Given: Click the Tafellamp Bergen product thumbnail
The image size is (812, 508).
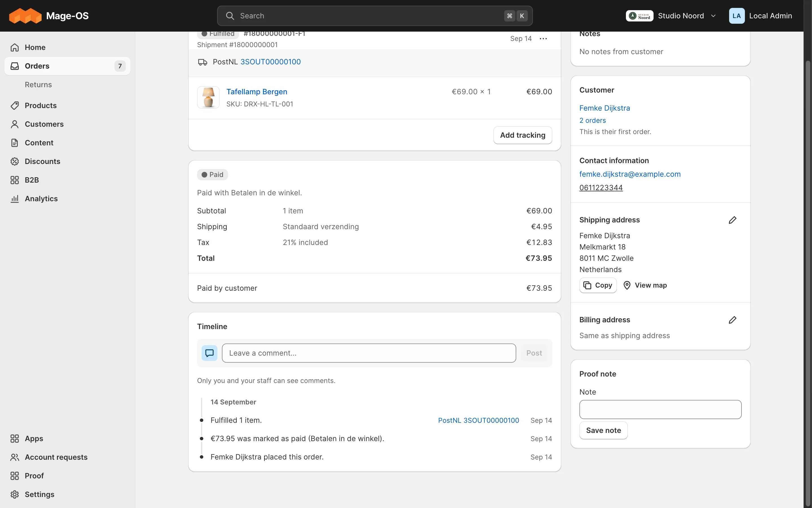Looking at the screenshot, I should 208,97.
